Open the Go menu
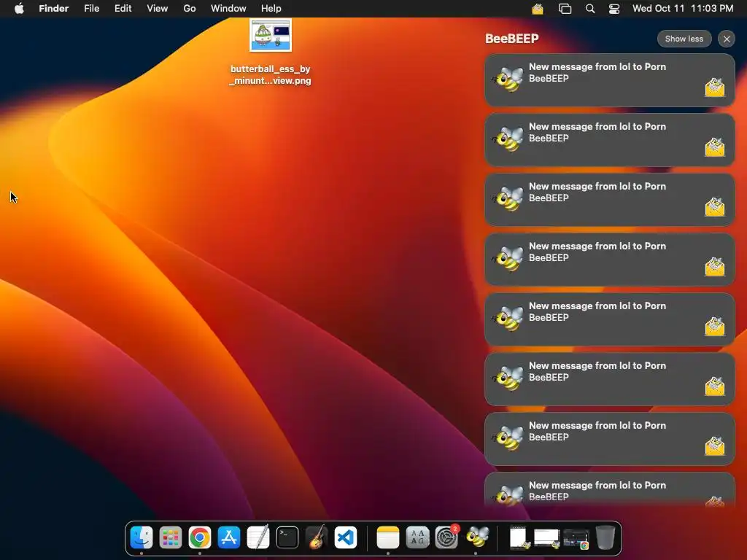747x560 pixels. coord(190,9)
